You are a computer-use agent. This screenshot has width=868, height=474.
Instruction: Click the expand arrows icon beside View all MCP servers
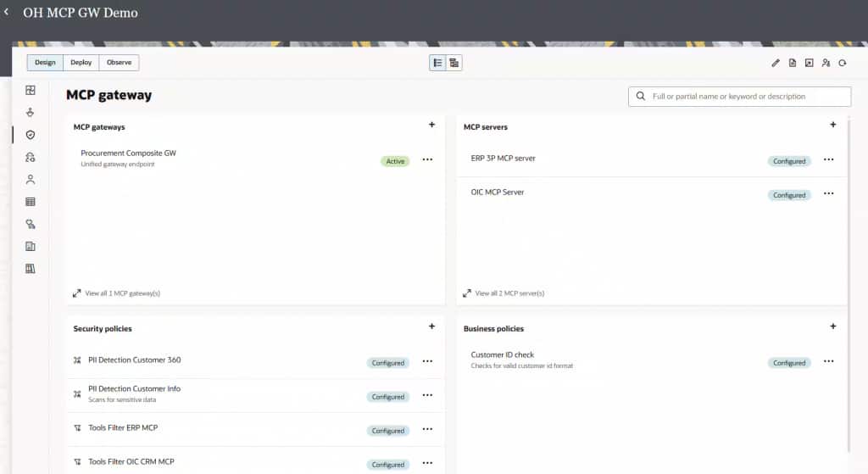point(467,293)
